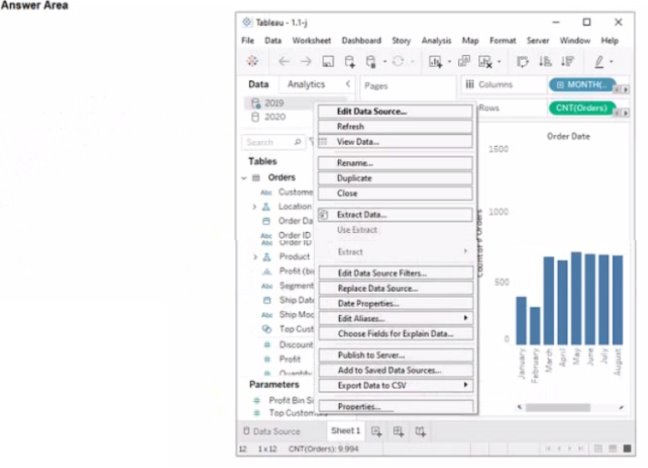648x468 pixels.
Task: Click the Save icon in toolbar
Action: 328,62
